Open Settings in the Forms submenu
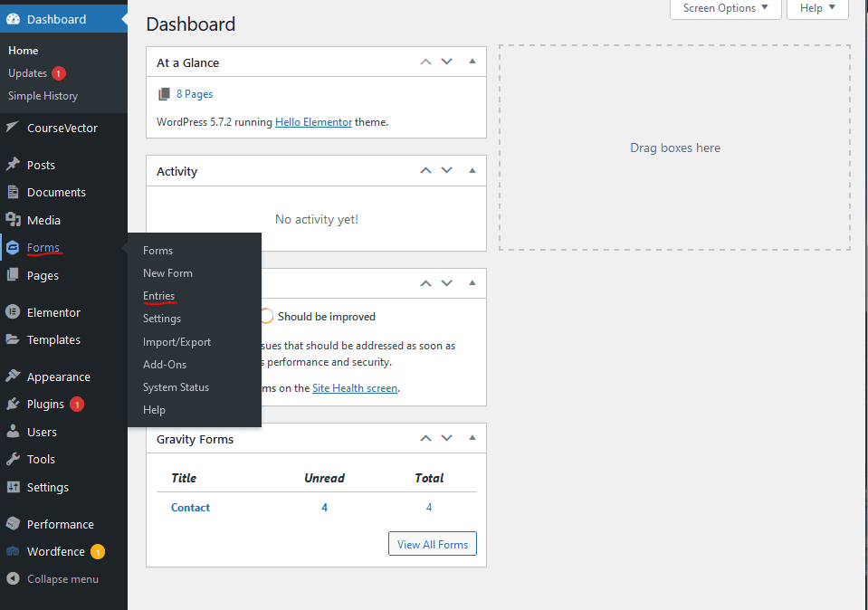868x610 pixels. [162, 319]
